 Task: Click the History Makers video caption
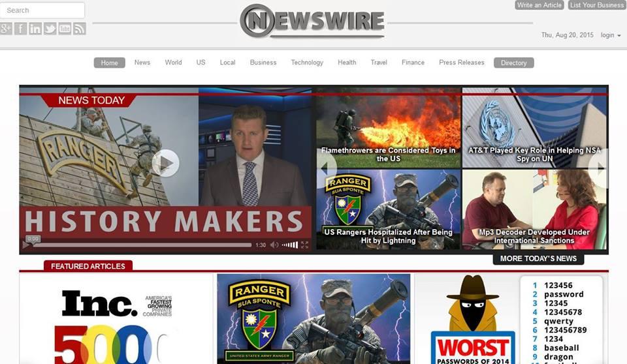[165, 221]
